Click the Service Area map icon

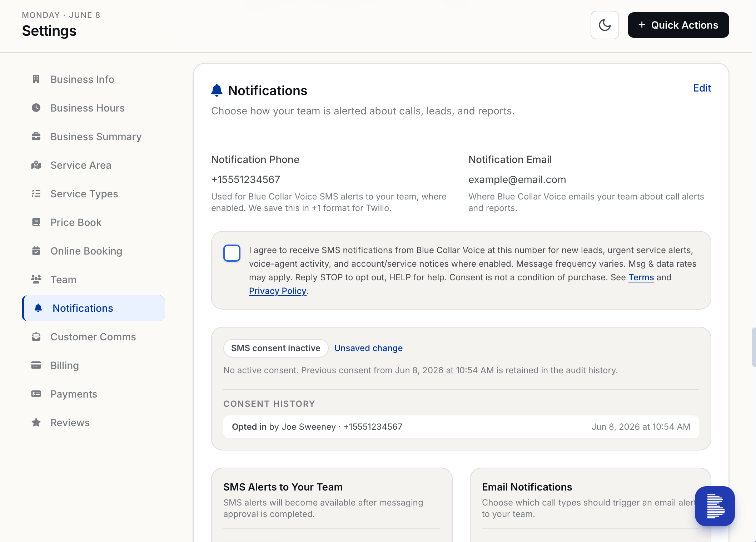coord(36,165)
